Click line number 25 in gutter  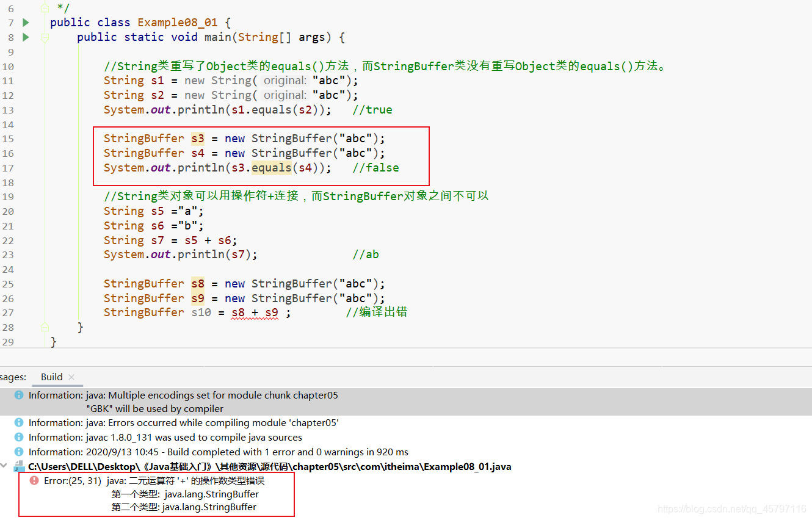[8, 284]
